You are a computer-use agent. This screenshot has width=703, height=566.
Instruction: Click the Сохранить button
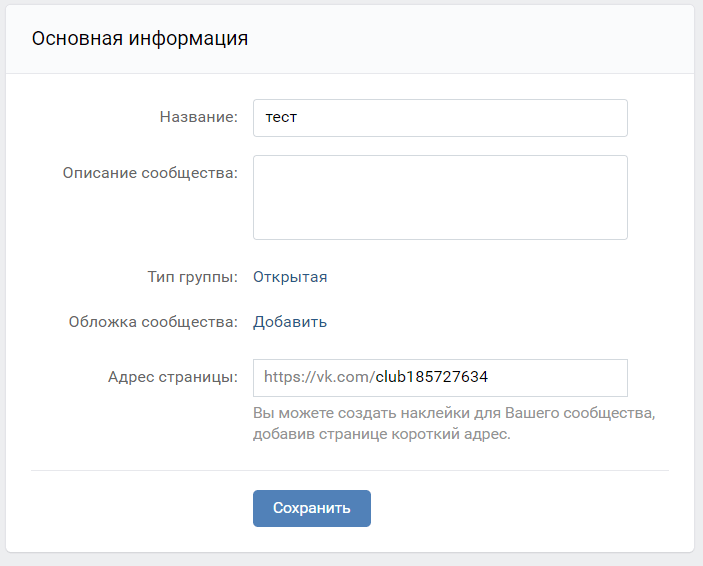click(312, 508)
